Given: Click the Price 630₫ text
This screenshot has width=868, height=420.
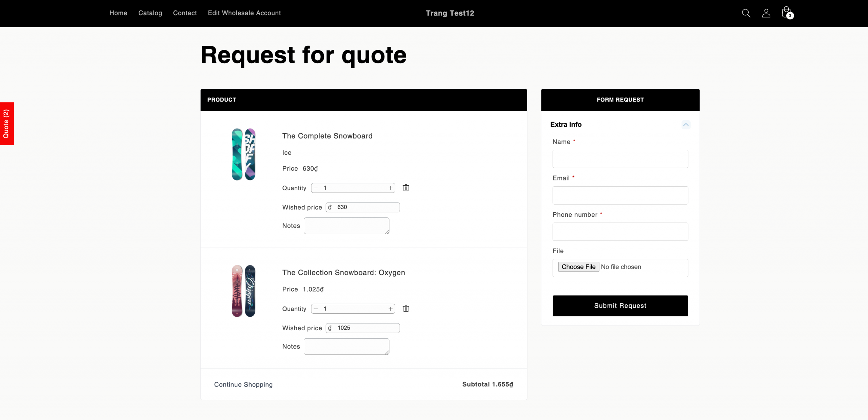Looking at the screenshot, I should [300, 169].
